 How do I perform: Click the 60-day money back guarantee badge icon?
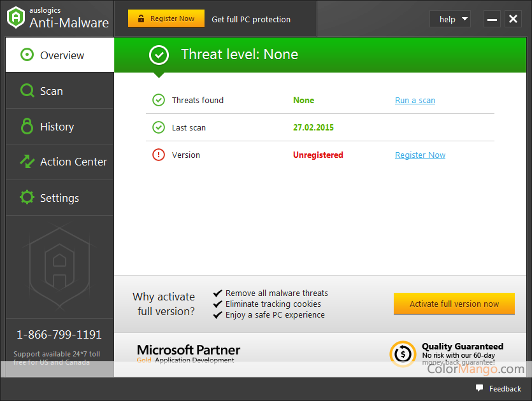point(403,354)
